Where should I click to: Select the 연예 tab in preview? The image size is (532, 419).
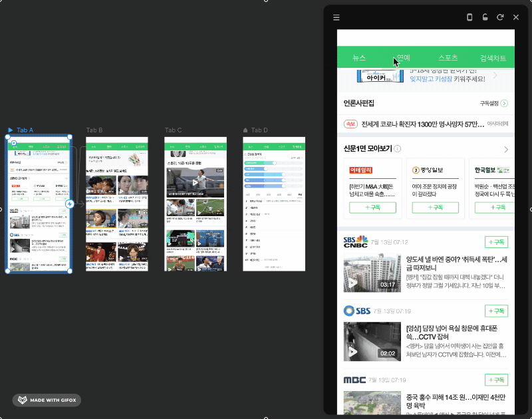[x=404, y=58]
